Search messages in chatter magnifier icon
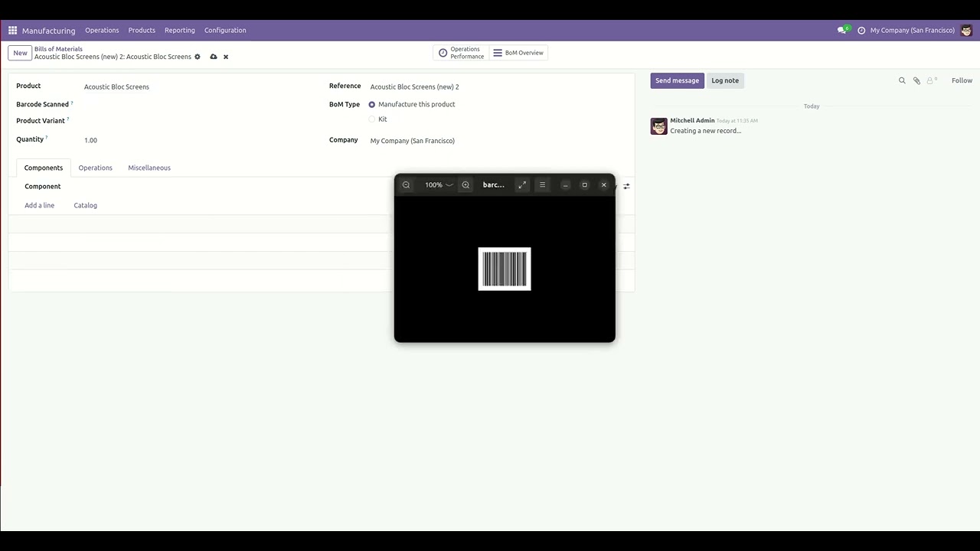 (902, 80)
